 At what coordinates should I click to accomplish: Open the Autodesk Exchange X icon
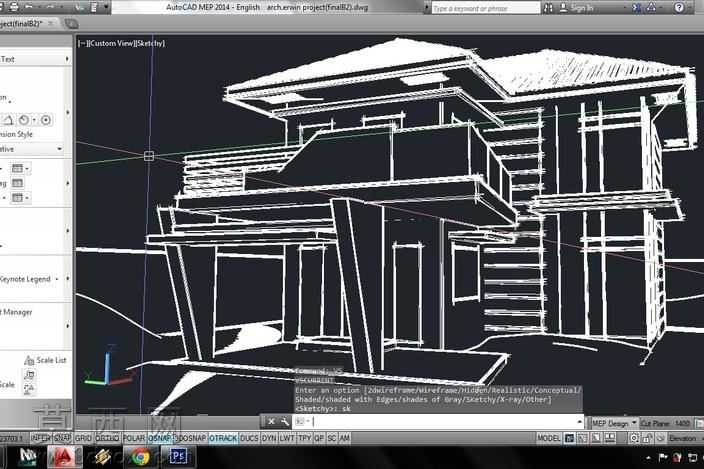coord(637,8)
